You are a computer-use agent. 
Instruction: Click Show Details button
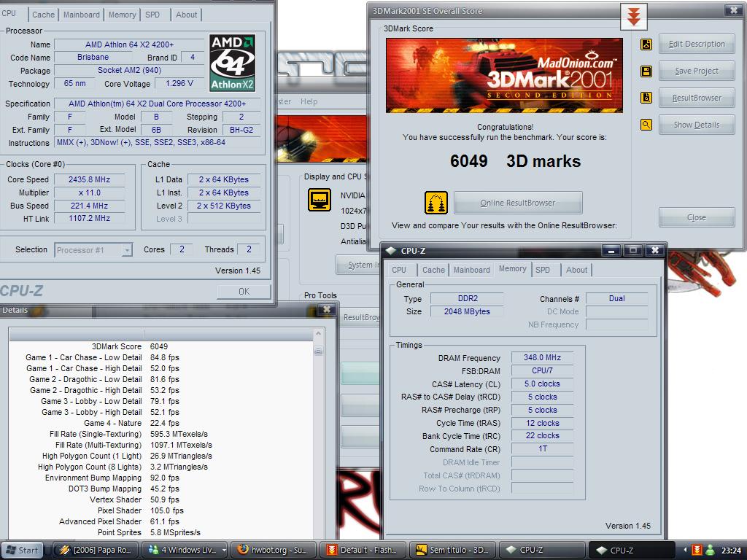697,125
